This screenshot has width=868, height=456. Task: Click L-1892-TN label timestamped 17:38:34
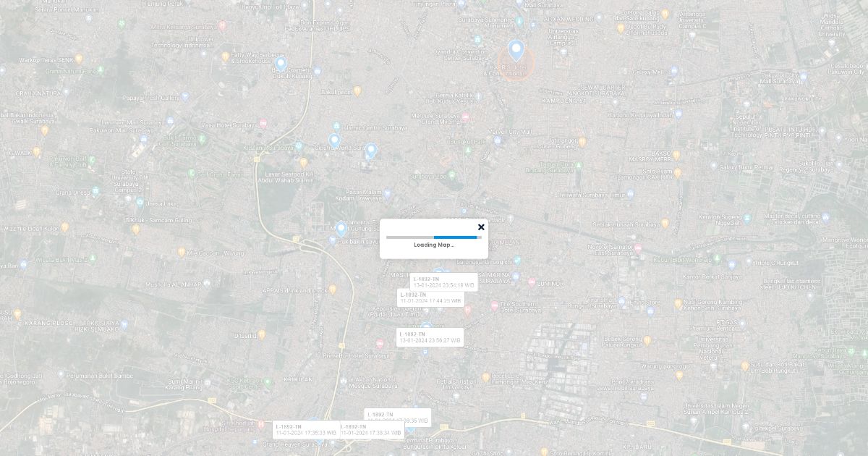371,430
